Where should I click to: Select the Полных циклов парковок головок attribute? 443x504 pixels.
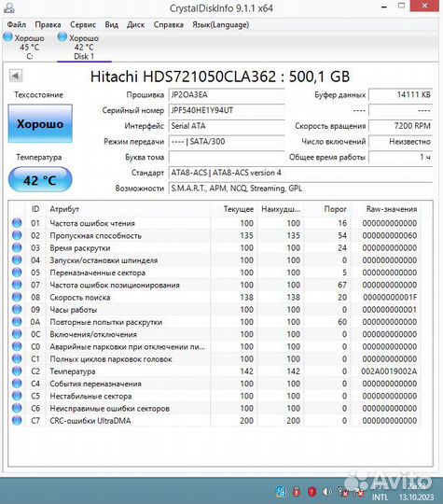[x=111, y=358]
